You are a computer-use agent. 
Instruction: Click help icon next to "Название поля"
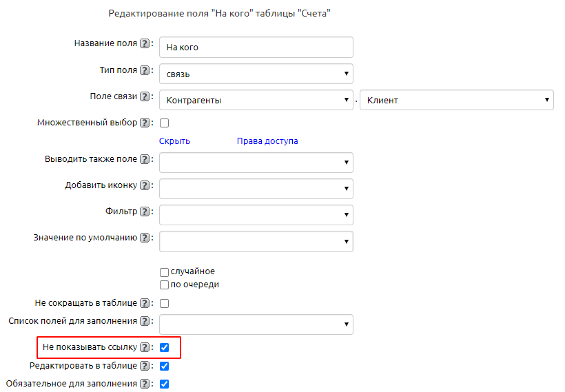(145, 43)
